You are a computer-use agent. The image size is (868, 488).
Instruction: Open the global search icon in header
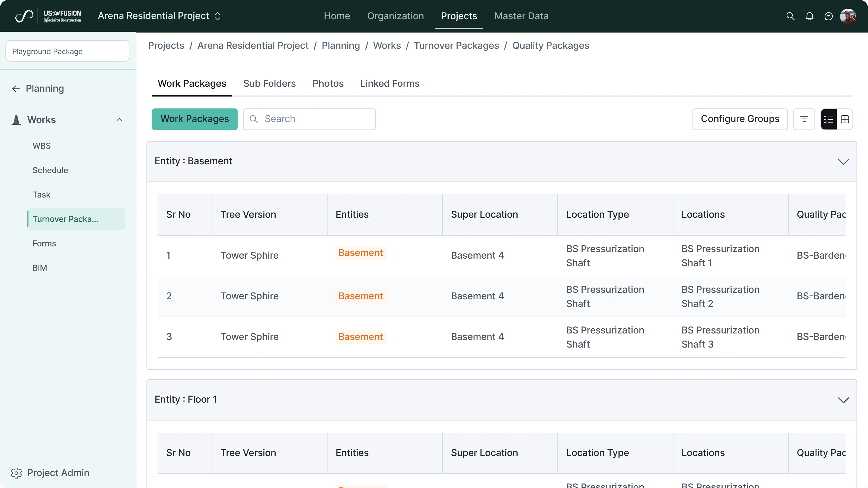coord(790,16)
